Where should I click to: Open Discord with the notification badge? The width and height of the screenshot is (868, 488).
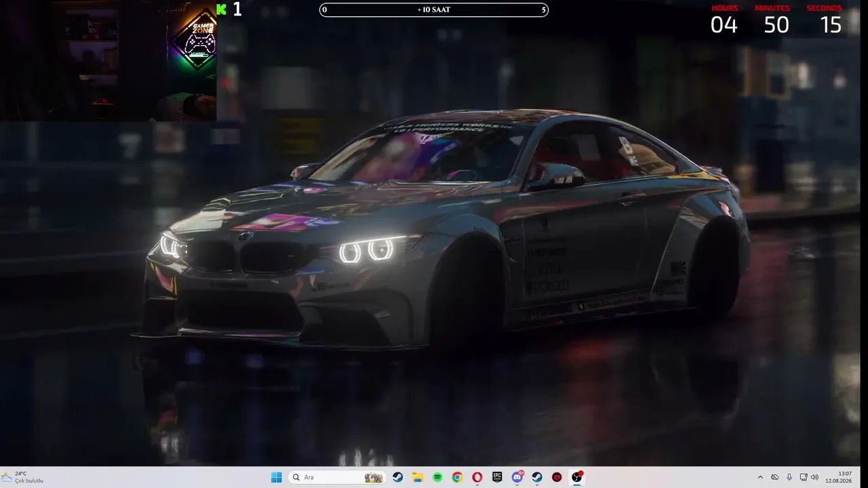[x=517, y=477]
